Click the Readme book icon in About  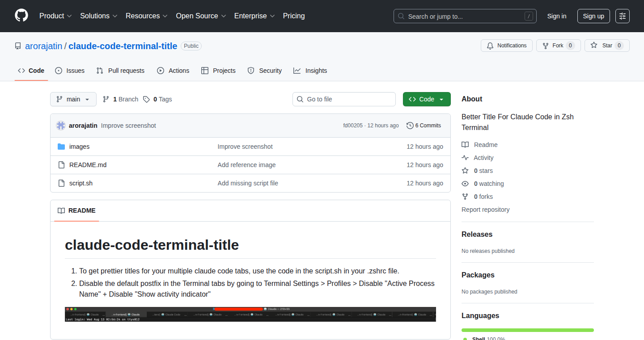point(465,145)
